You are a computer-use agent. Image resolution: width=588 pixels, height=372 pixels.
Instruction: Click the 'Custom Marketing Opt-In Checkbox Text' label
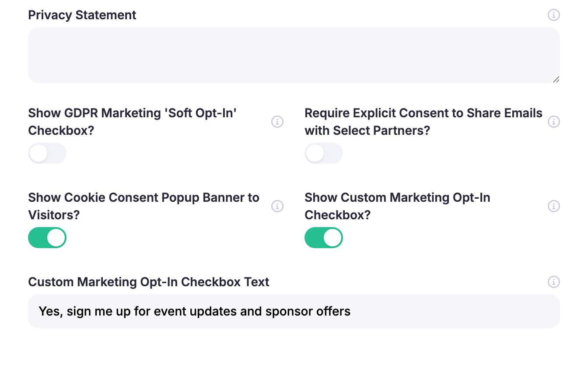[149, 282]
